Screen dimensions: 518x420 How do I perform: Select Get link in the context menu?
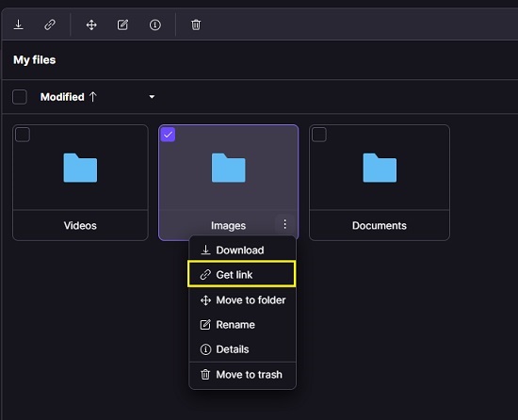click(241, 274)
